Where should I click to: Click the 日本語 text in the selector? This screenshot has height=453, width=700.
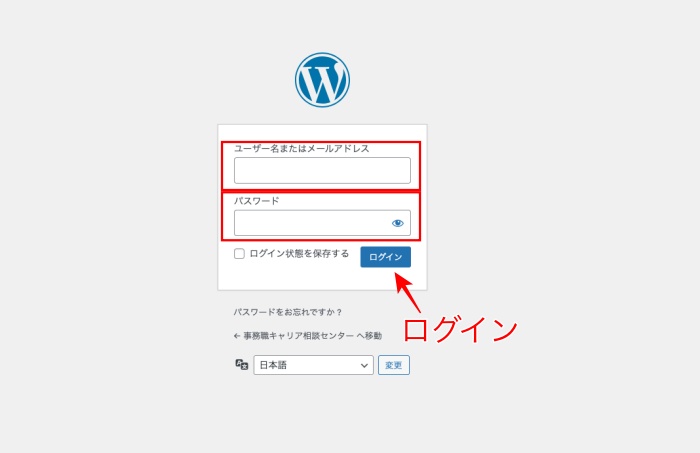tap(273, 365)
